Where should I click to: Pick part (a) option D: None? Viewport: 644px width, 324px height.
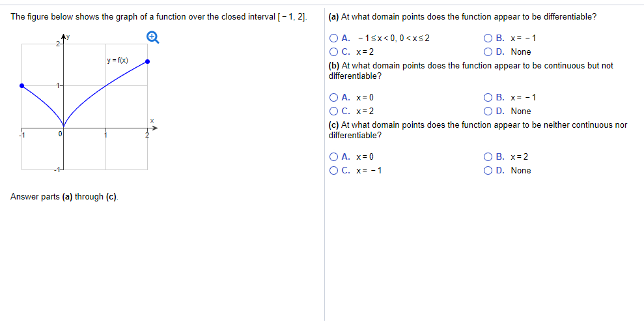pos(488,52)
